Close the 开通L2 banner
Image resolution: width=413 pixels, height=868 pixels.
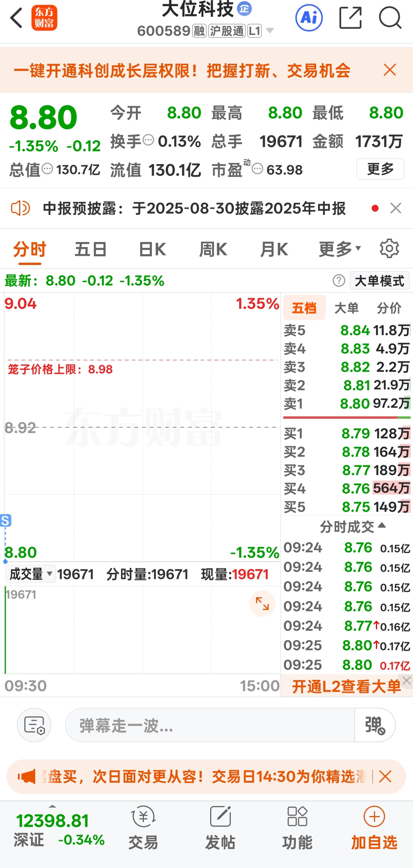(x=407, y=680)
